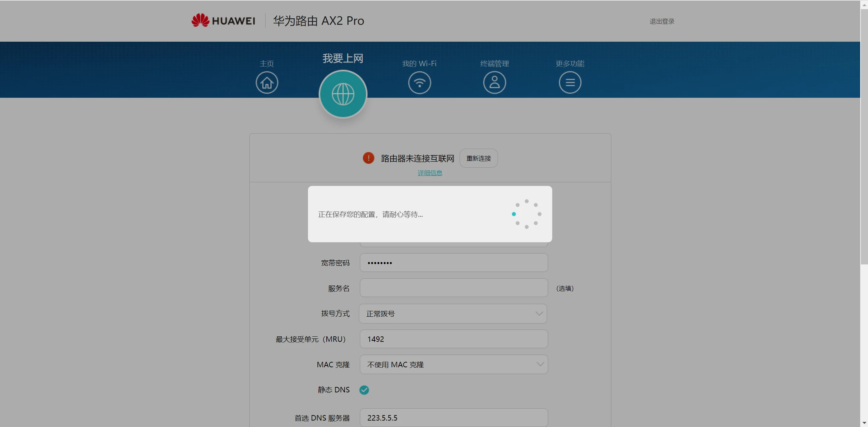Image resolution: width=868 pixels, height=427 pixels.
Task: Select the 我要上网 tab label
Action: pos(343,58)
